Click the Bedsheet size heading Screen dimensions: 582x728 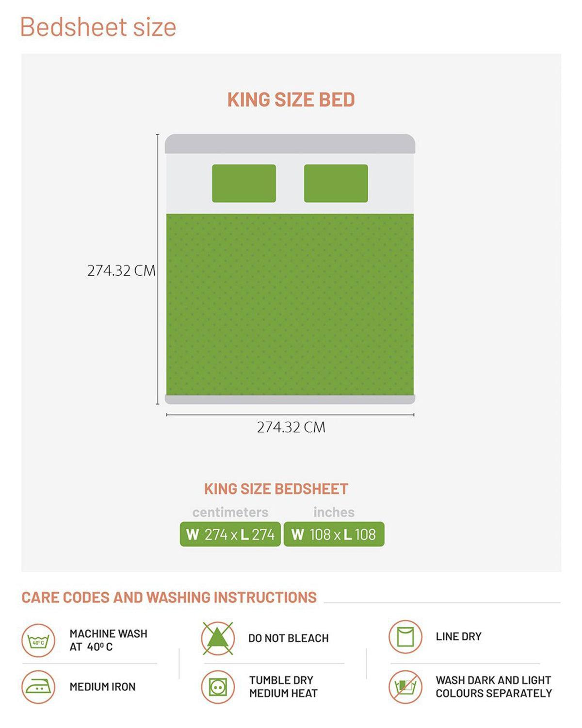tap(98, 27)
